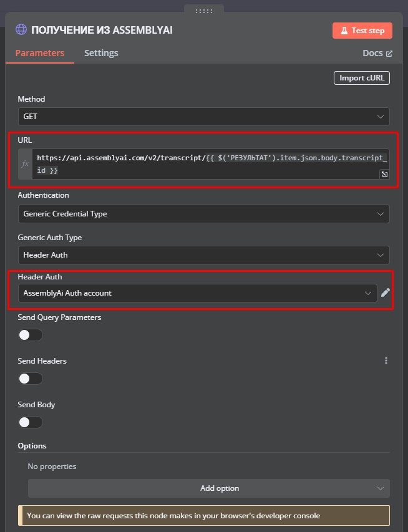Expand the AssemblyAi Auth account dropdown
Screen dimensions: 408x532
198,293
